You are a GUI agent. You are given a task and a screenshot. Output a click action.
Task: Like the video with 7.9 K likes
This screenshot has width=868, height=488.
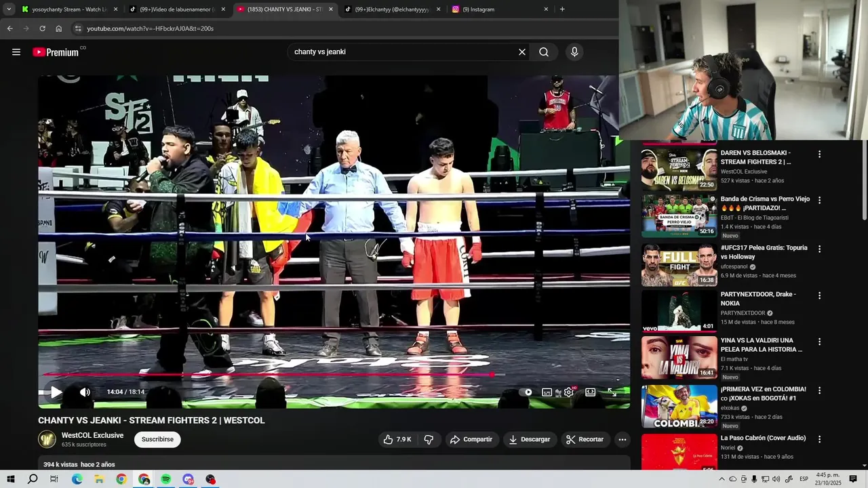click(x=397, y=439)
